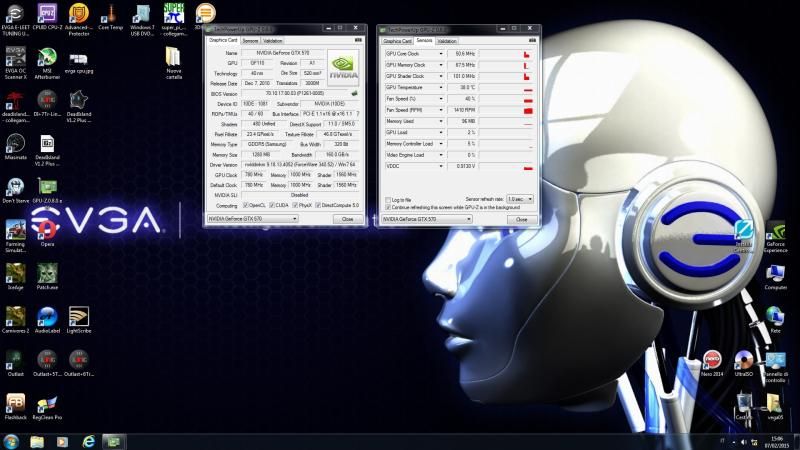
Task: Expand the GPU Core Clock sensor dropdown
Action: point(441,54)
